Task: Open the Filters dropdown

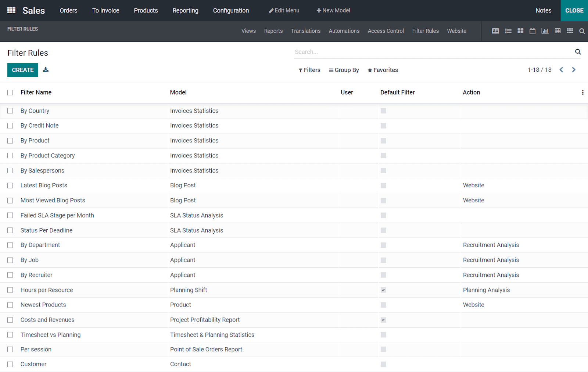Action: pyautogui.click(x=309, y=70)
